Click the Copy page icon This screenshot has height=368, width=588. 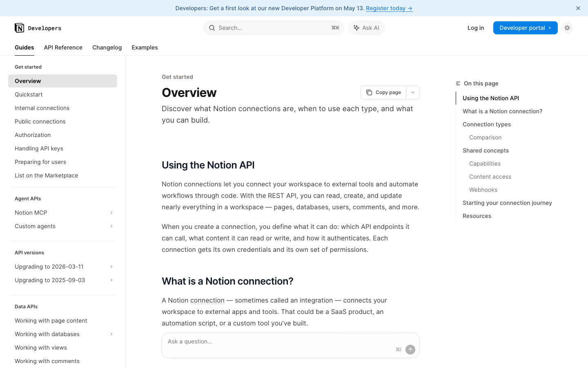coord(369,92)
